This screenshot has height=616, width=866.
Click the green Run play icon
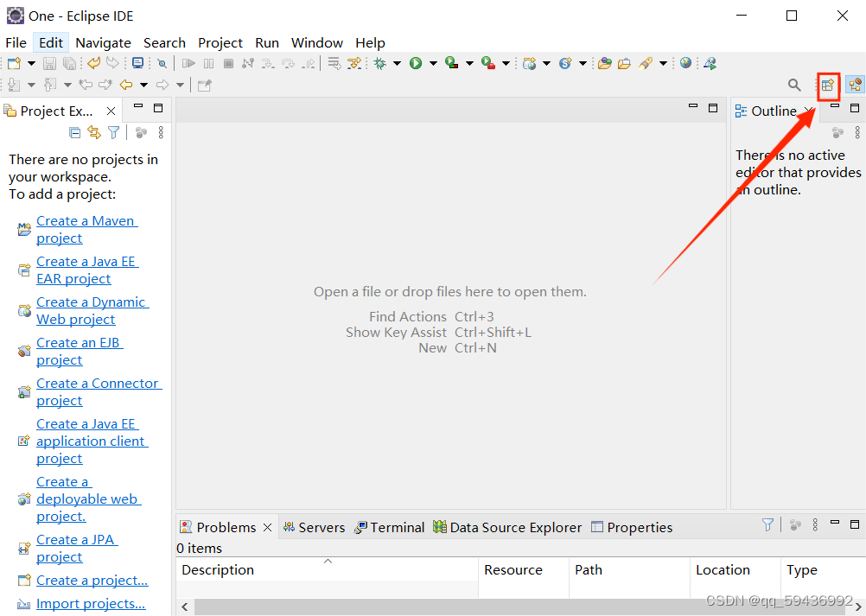[416, 63]
